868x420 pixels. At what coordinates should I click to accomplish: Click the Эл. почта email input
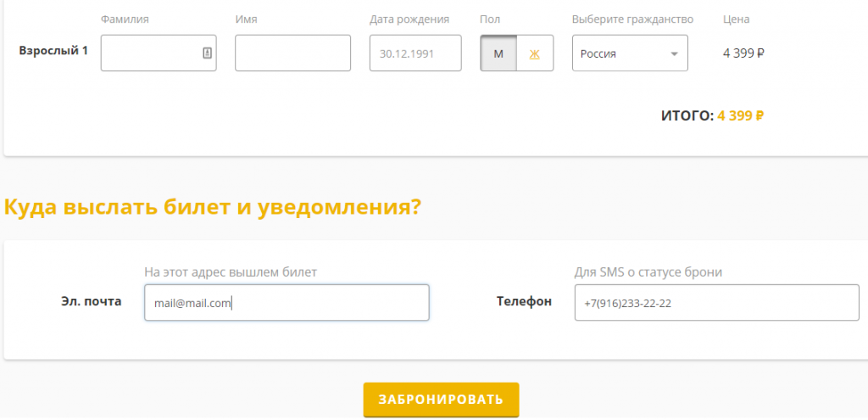(x=287, y=302)
